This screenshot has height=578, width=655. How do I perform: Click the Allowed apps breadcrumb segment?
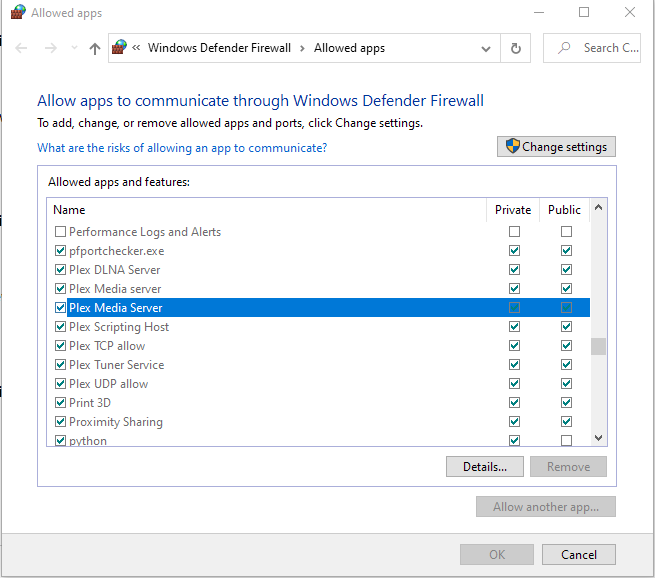(349, 48)
